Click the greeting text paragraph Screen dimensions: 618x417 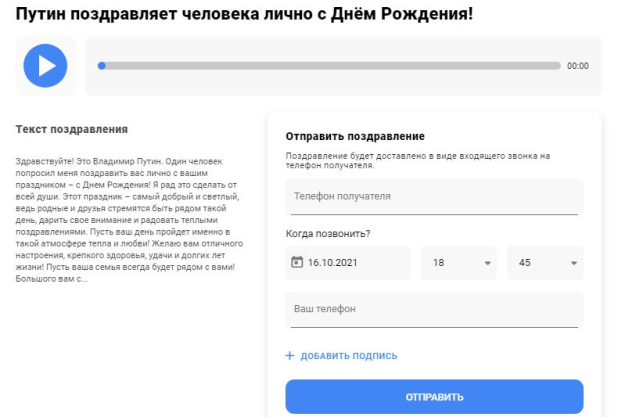(x=129, y=220)
